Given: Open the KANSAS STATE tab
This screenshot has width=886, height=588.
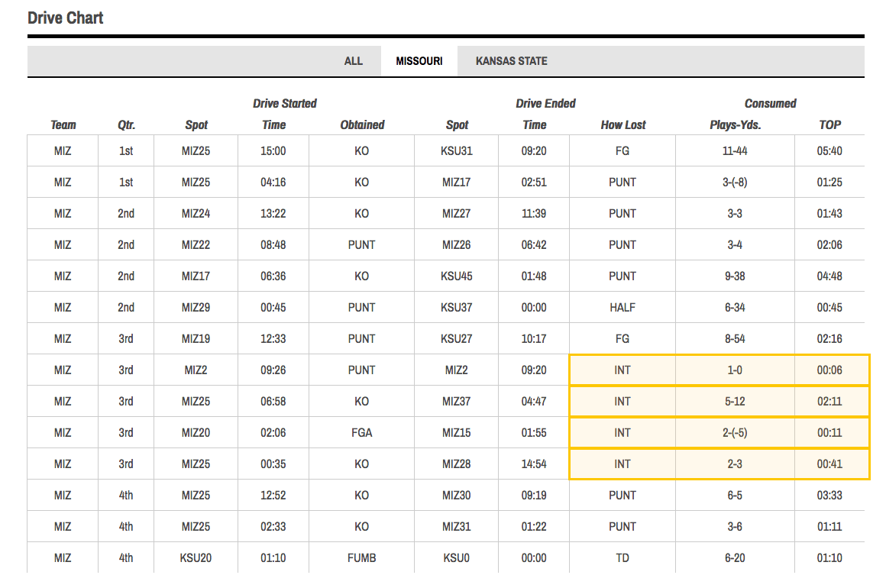Looking at the screenshot, I should click(512, 61).
